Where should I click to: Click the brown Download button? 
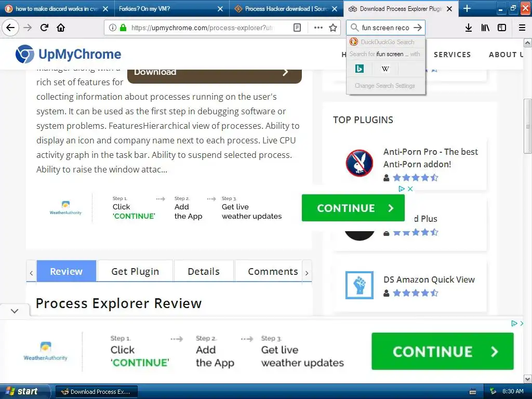pos(215,75)
